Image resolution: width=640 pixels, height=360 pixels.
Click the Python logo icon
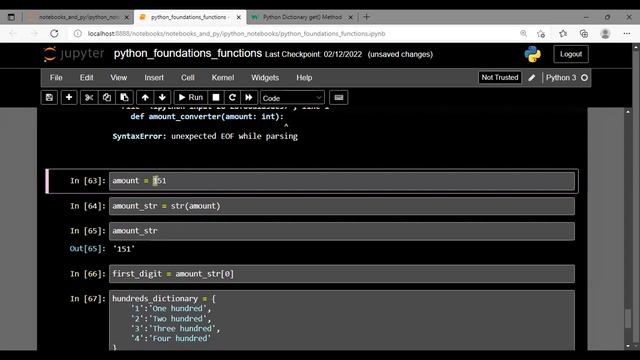click(x=533, y=54)
